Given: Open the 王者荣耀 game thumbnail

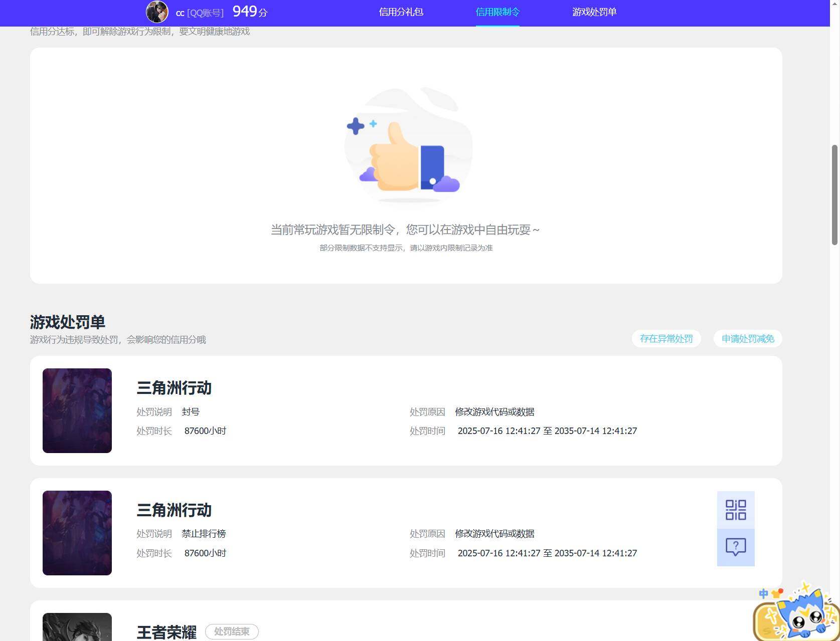Looking at the screenshot, I should (x=77, y=627).
